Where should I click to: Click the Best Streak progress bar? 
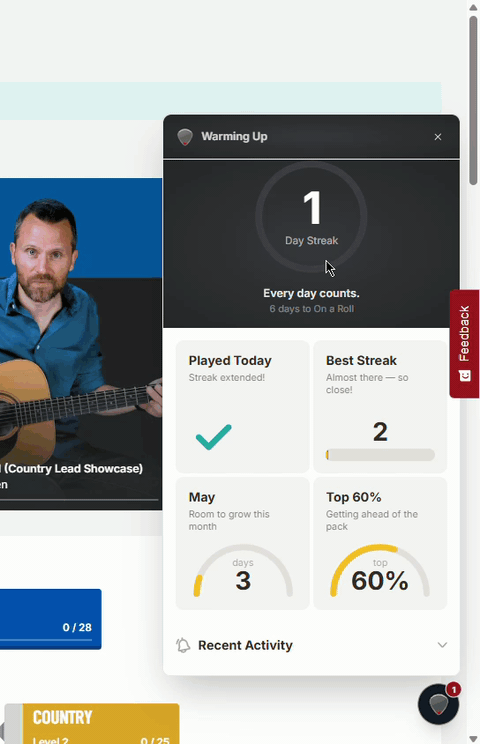click(380, 455)
